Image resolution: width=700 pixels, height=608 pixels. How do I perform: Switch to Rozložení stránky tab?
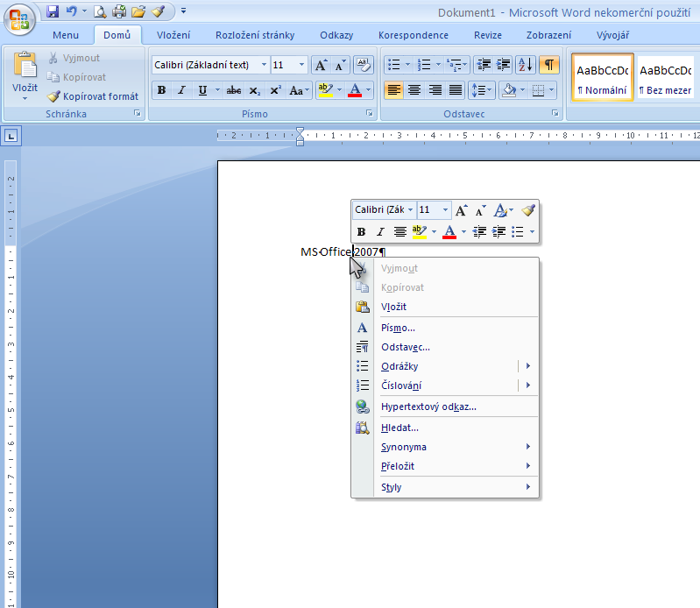pos(255,35)
